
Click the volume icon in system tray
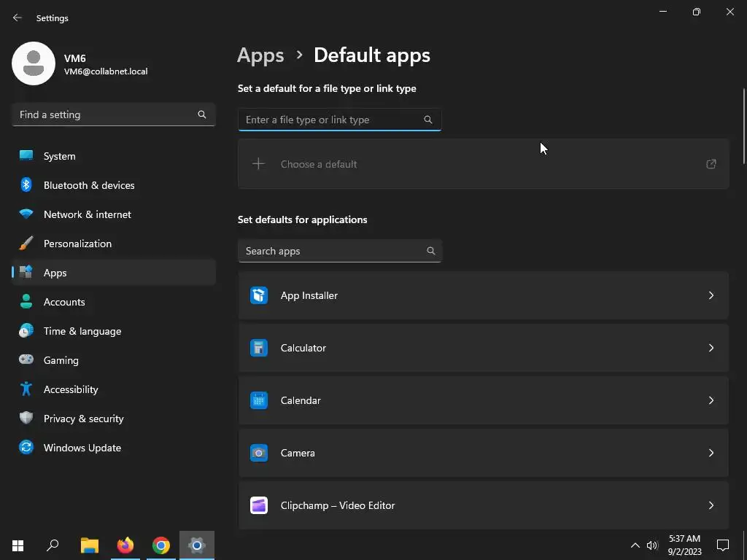(x=652, y=545)
